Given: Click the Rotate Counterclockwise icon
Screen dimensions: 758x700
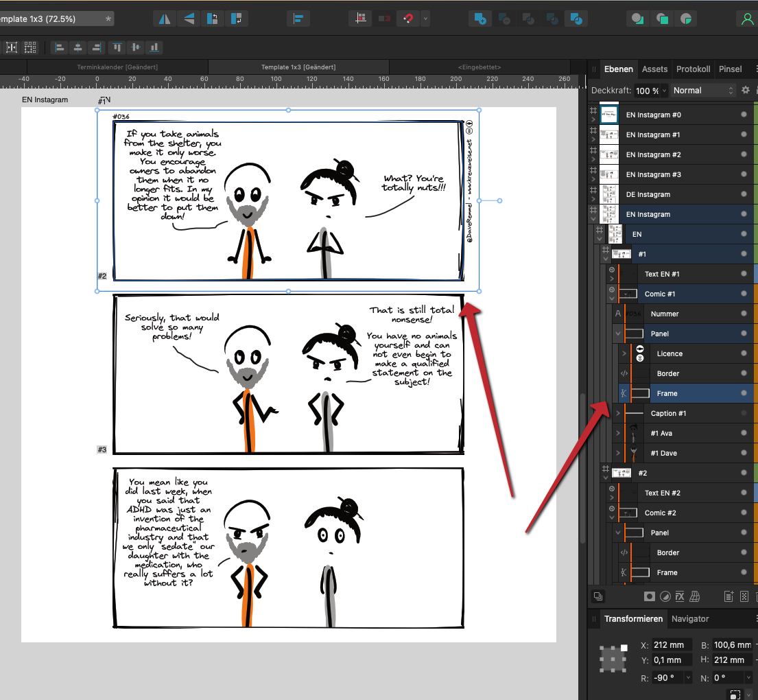Looking at the screenshot, I should (x=213, y=19).
